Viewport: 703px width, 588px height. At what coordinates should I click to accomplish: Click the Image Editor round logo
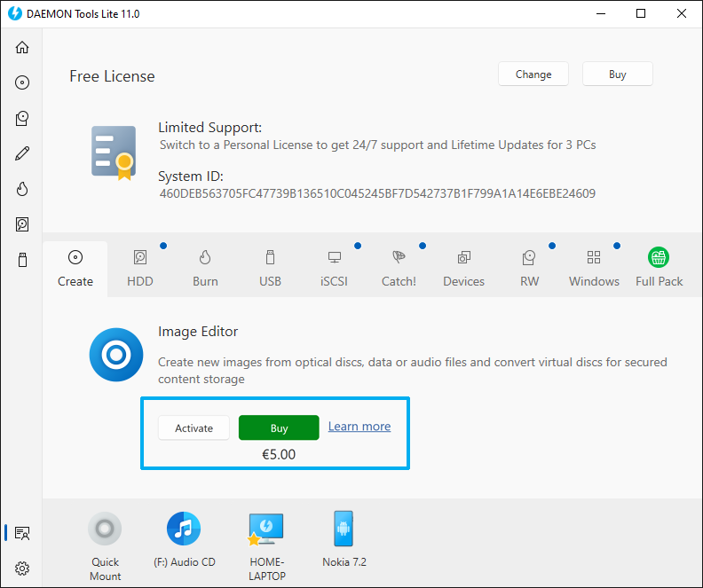tap(116, 355)
